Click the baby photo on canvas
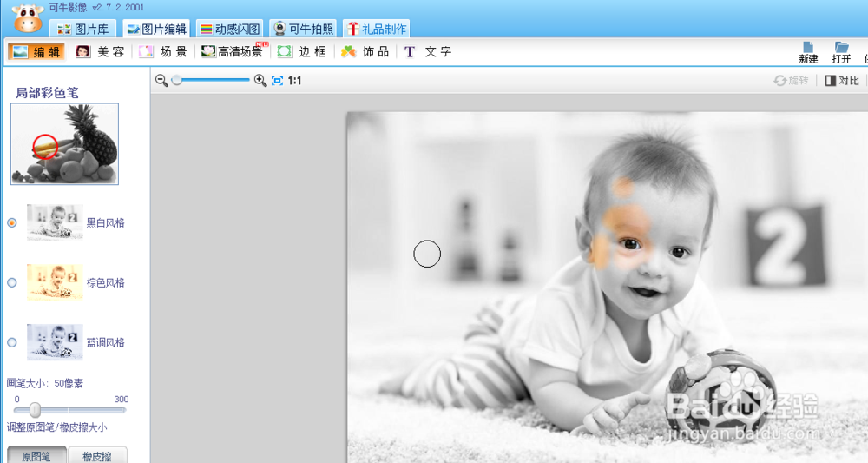The height and width of the screenshot is (463, 868). (608, 288)
